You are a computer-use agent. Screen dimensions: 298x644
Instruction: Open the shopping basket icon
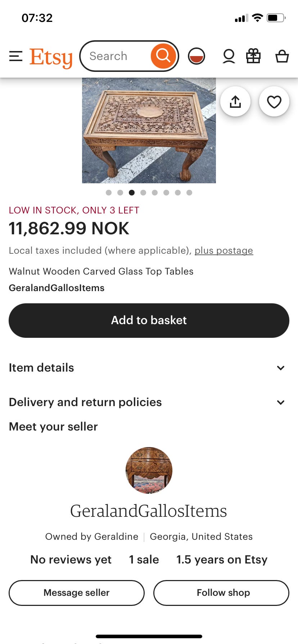click(282, 56)
